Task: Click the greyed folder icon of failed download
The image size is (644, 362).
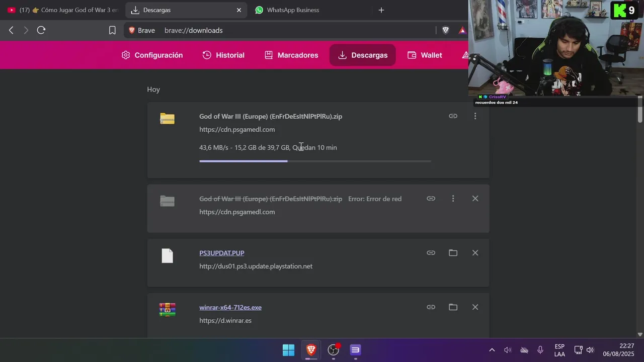Action: point(167,201)
